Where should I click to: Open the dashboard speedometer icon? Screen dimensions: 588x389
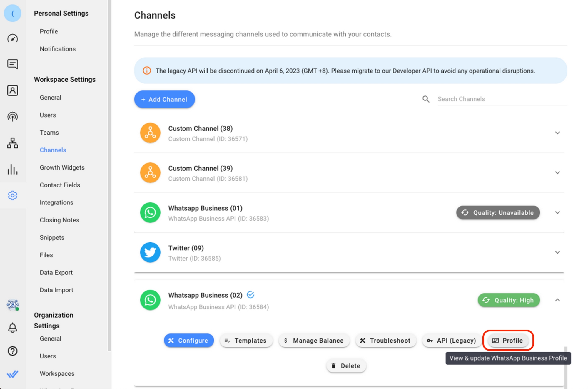(x=12, y=38)
